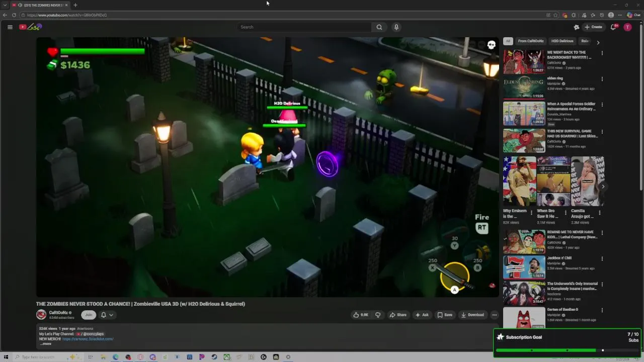Click the Subscription Goal progress bar

click(567, 350)
